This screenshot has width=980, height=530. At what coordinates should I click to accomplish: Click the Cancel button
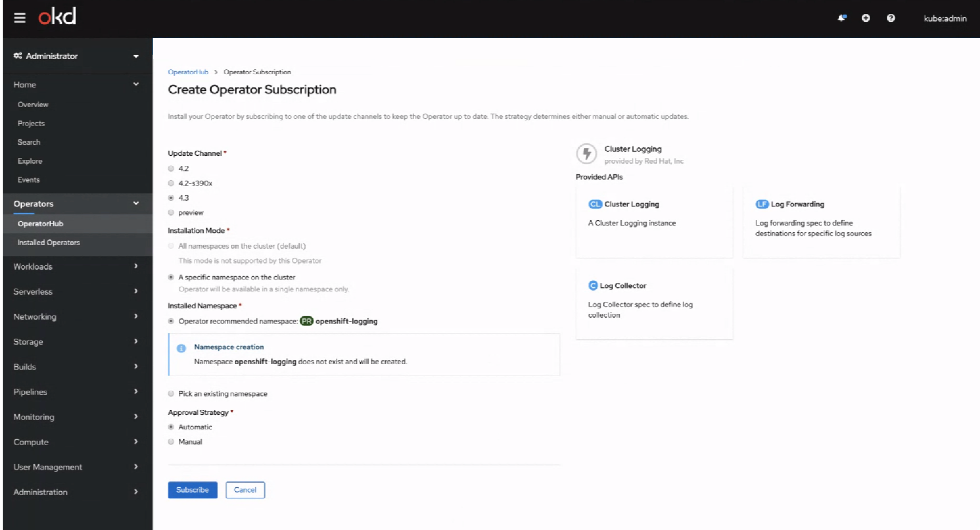(245, 490)
